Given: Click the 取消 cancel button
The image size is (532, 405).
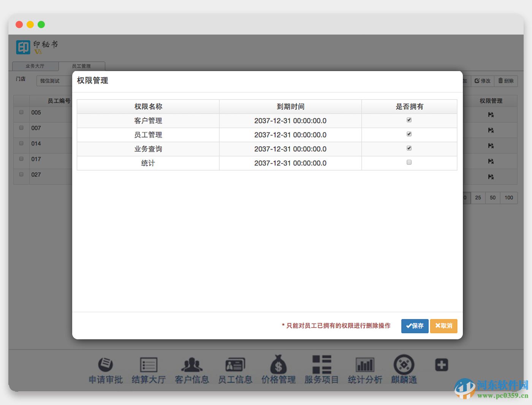Looking at the screenshot, I should pos(443,326).
